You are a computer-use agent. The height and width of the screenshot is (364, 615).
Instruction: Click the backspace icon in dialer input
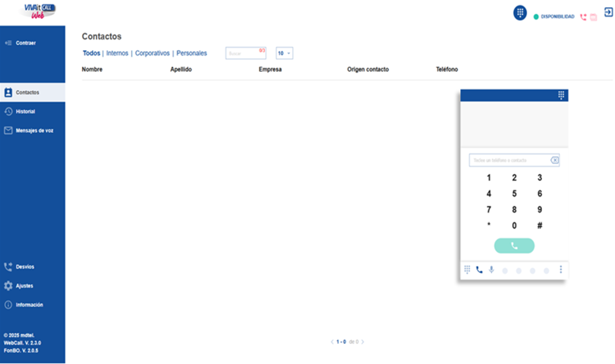click(554, 160)
